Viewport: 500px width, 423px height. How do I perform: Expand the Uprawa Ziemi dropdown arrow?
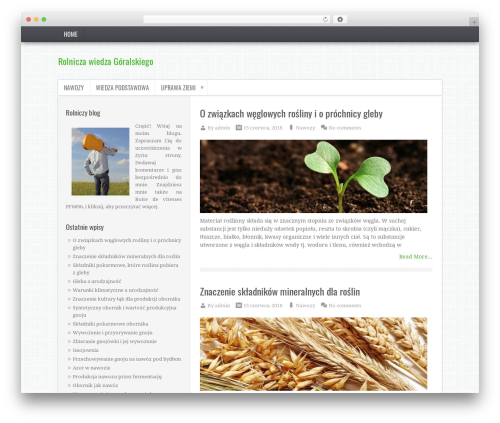pyautogui.click(x=202, y=88)
